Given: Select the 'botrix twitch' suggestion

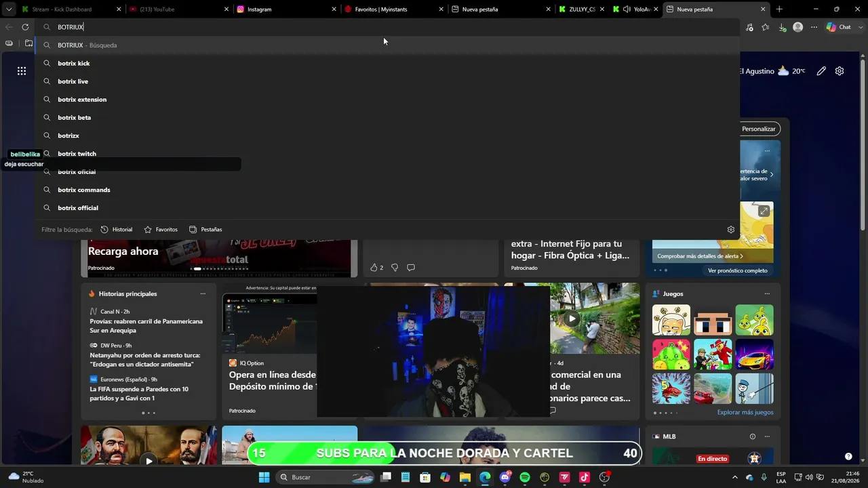Looking at the screenshot, I should click(387, 154).
